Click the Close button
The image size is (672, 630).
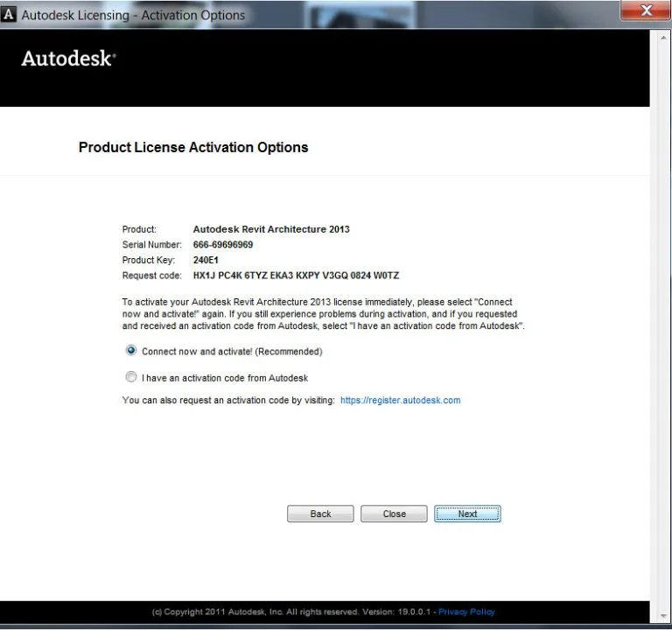394,514
